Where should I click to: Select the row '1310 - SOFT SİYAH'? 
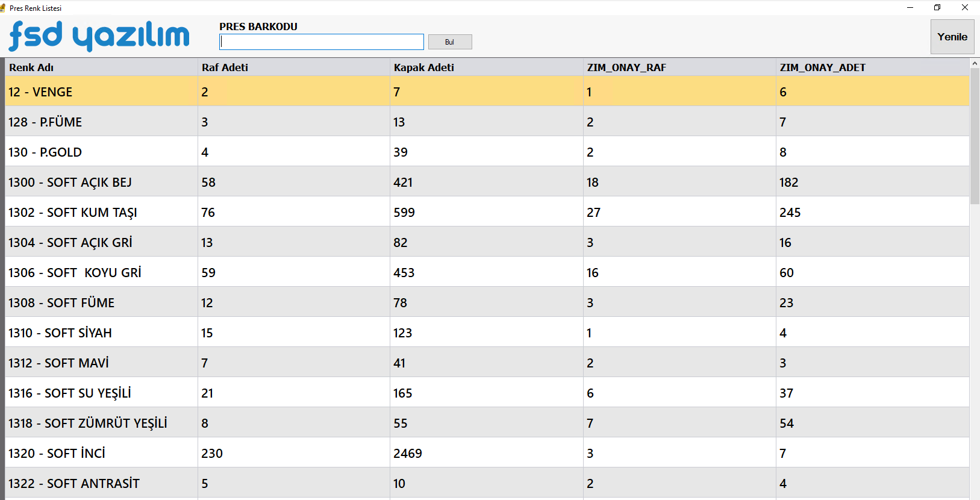click(x=487, y=332)
